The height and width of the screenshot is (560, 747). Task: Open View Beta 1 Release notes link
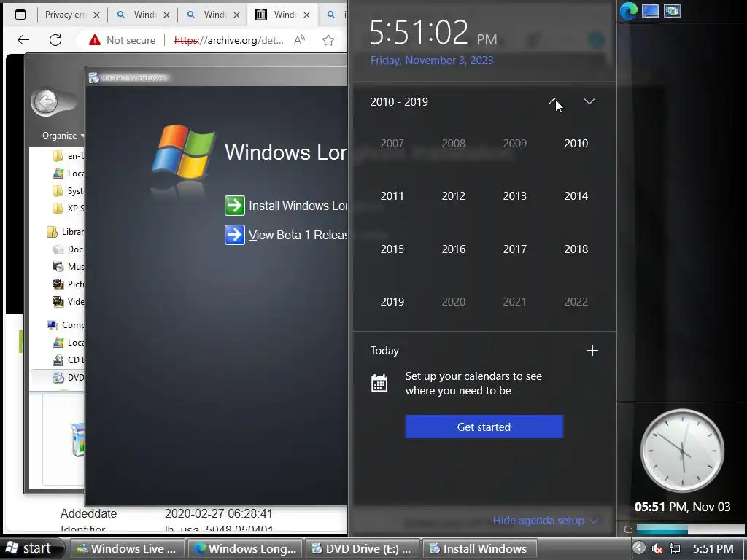click(298, 236)
